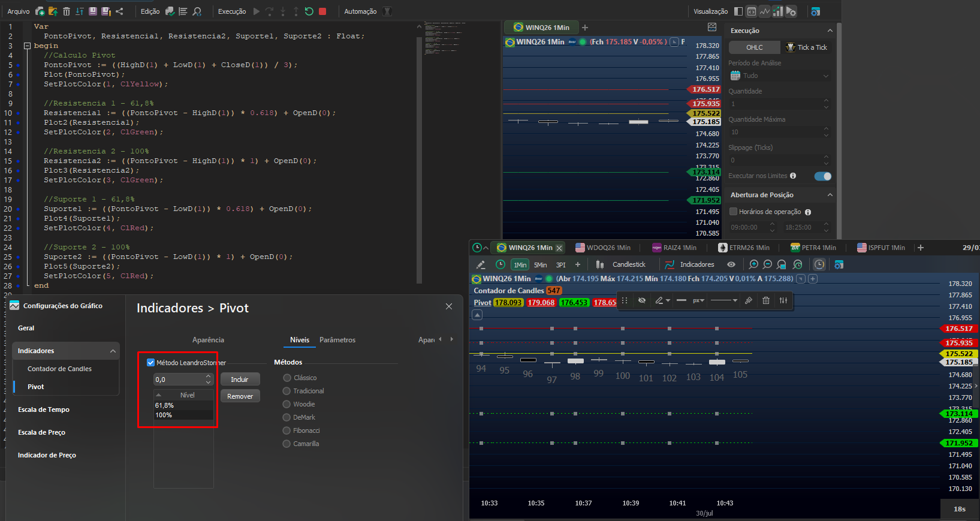Select the Woodie pivot method
Screen dimensions: 980x521
click(287, 404)
